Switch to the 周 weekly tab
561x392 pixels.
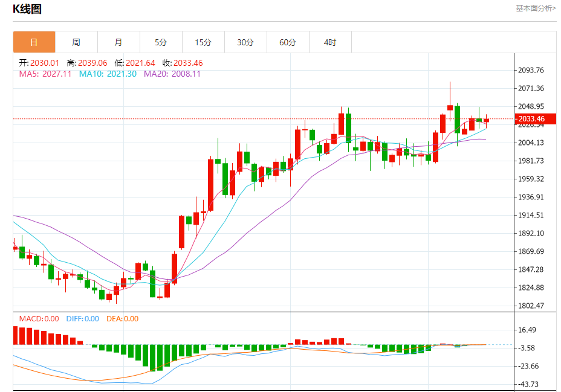(76, 42)
